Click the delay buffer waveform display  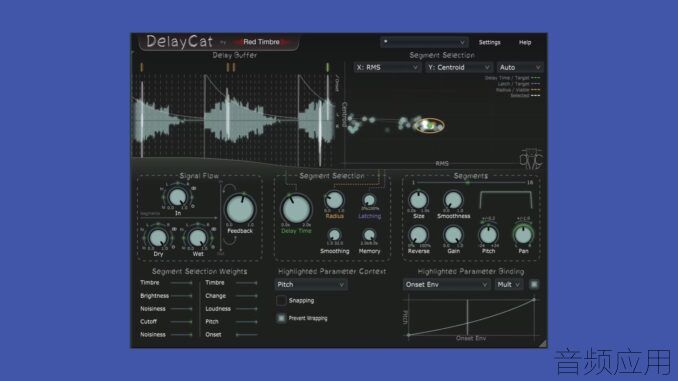pyautogui.click(x=234, y=120)
